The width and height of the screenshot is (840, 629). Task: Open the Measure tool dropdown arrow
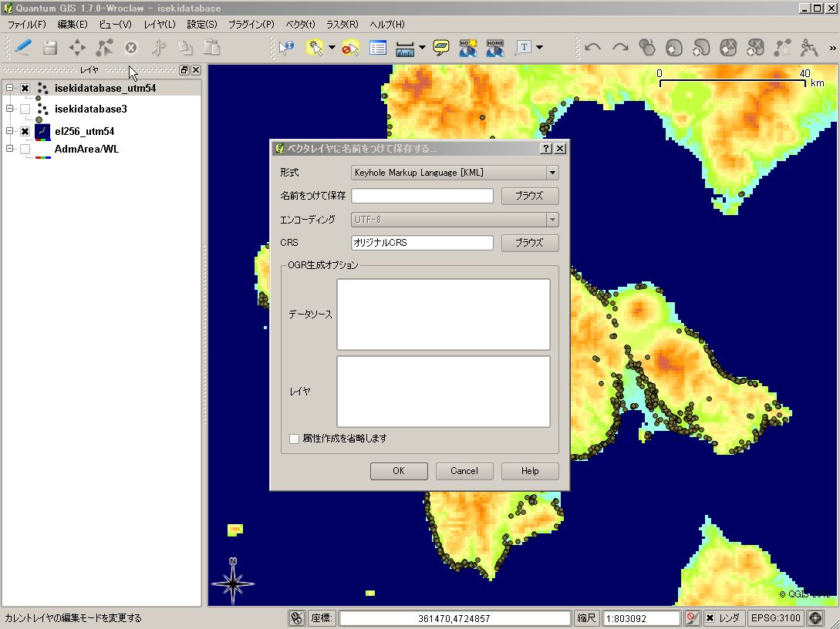click(x=422, y=48)
